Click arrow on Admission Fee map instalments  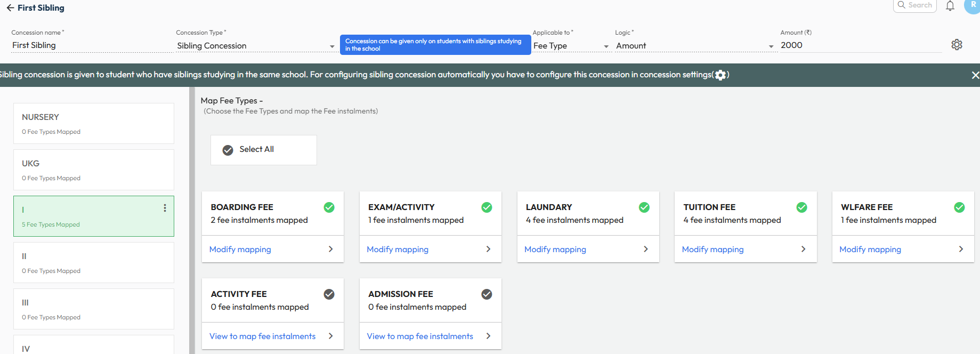(488, 336)
